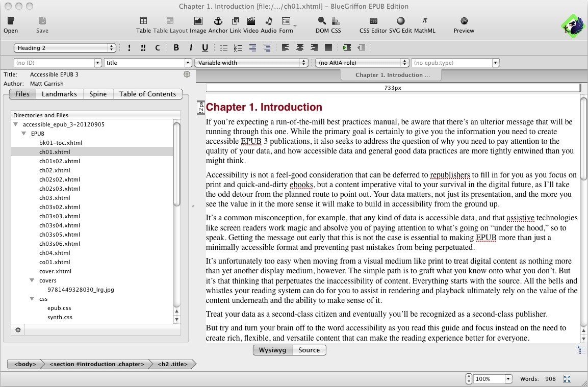Select <section #introduction .chapter> breadcrumb
The height and width of the screenshot is (387, 588).
coord(97,364)
